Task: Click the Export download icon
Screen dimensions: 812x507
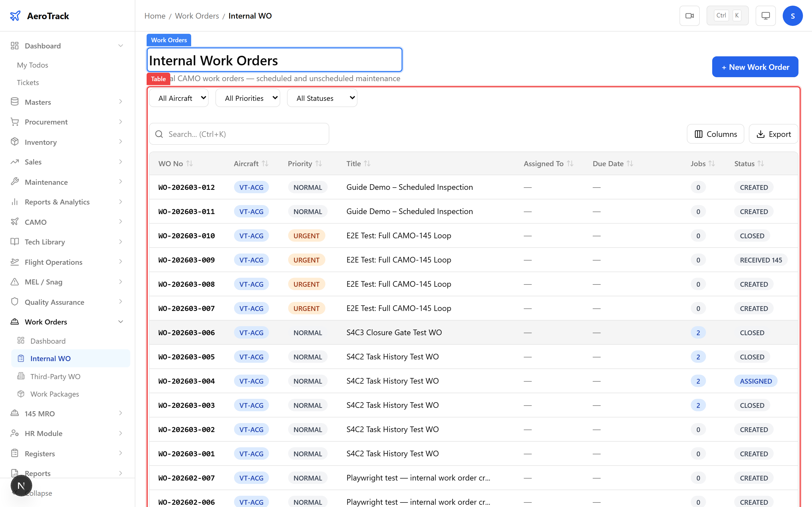Action: pos(760,134)
